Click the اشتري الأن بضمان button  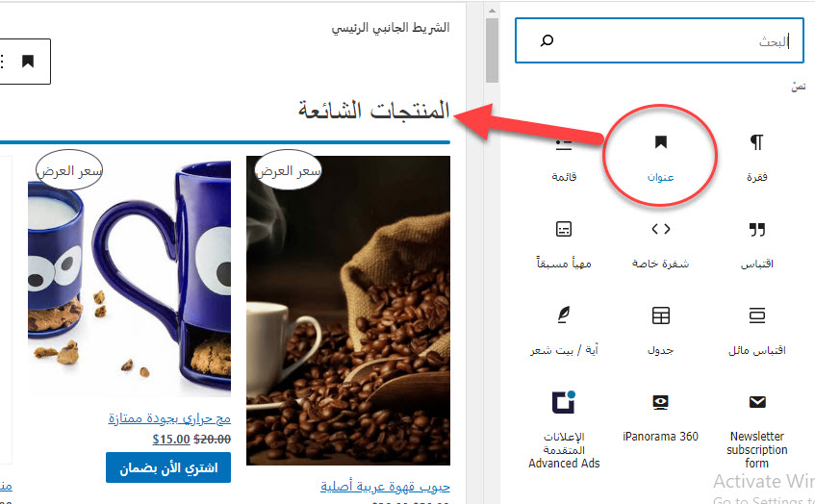(168, 467)
